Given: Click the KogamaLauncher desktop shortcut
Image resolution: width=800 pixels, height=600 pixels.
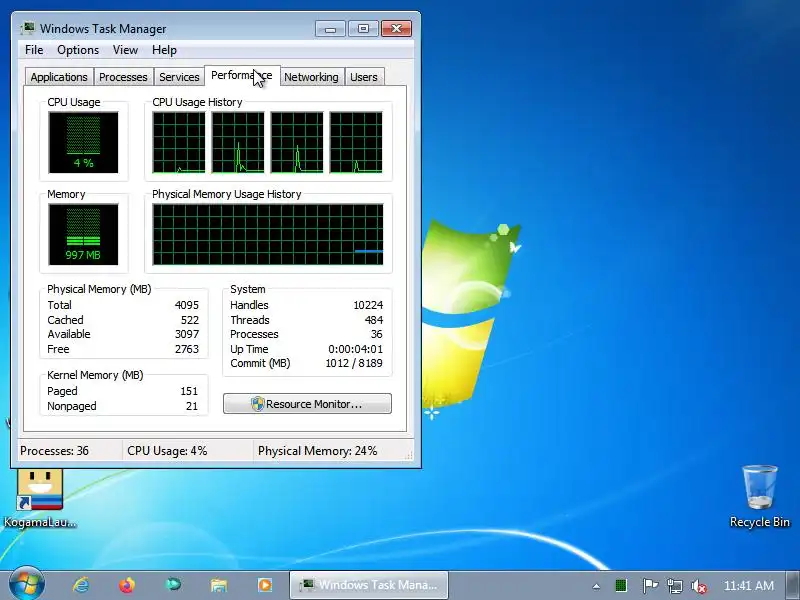Looking at the screenshot, I should [40, 498].
